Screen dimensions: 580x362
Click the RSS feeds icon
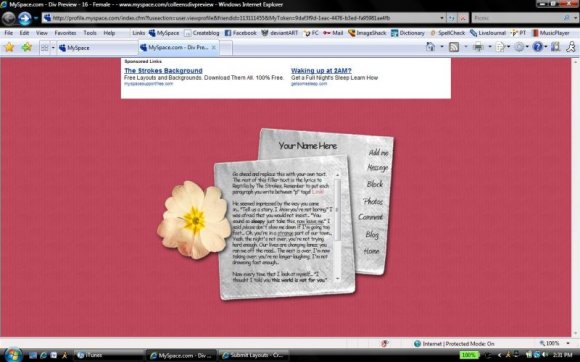pos(454,47)
